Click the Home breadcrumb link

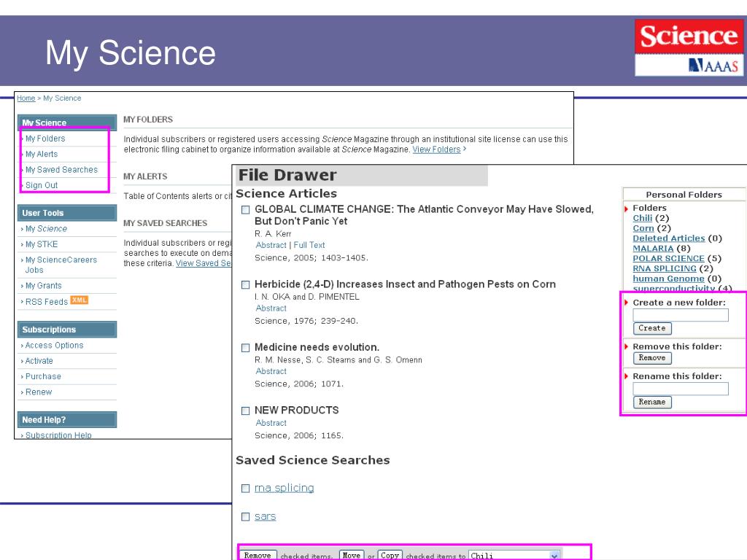click(26, 98)
